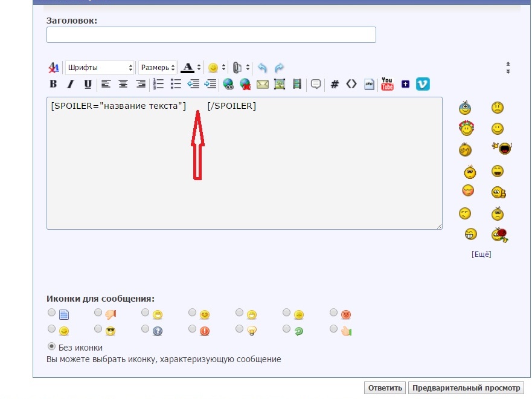Click 'Предварительный просмотр' button
The width and height of the screenshot is (532, 399).
click(x=466, y=388)
